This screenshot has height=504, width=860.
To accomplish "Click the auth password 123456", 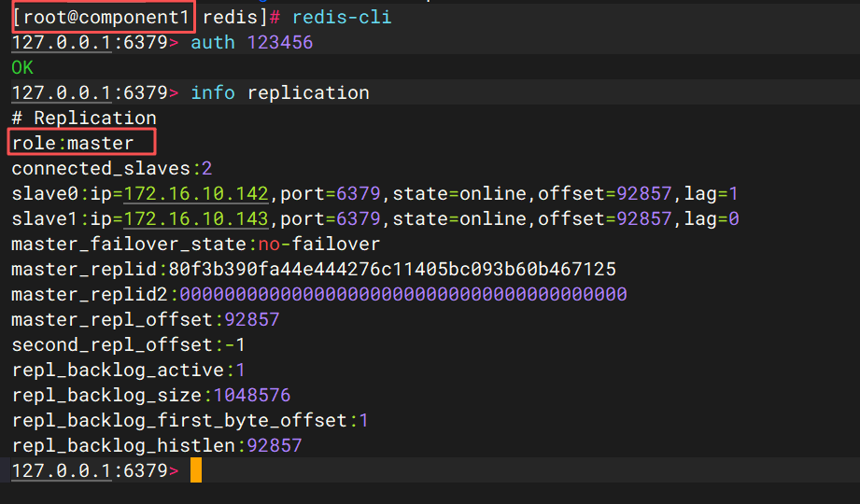I will [x=280, y=43].
